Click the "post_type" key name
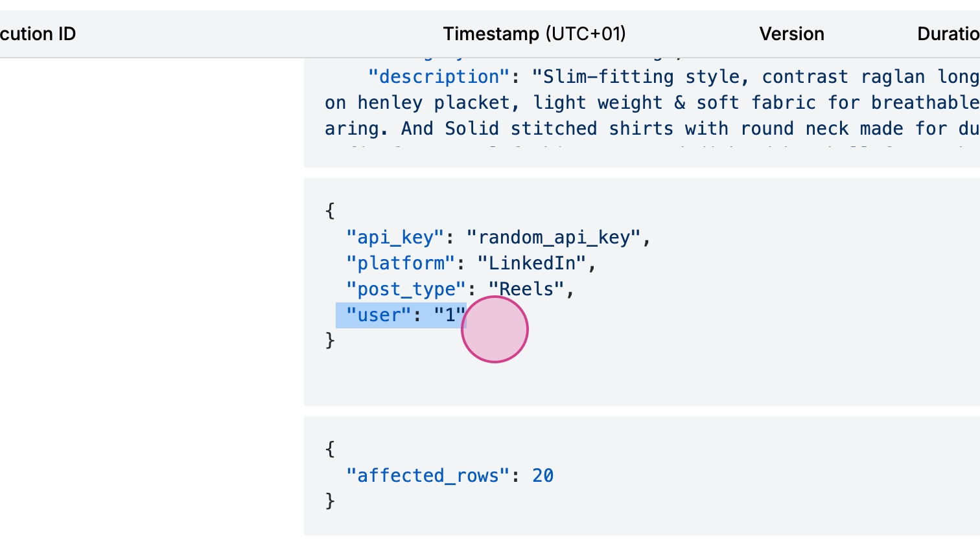The image size is (980, 555). [x=406, y=289]
